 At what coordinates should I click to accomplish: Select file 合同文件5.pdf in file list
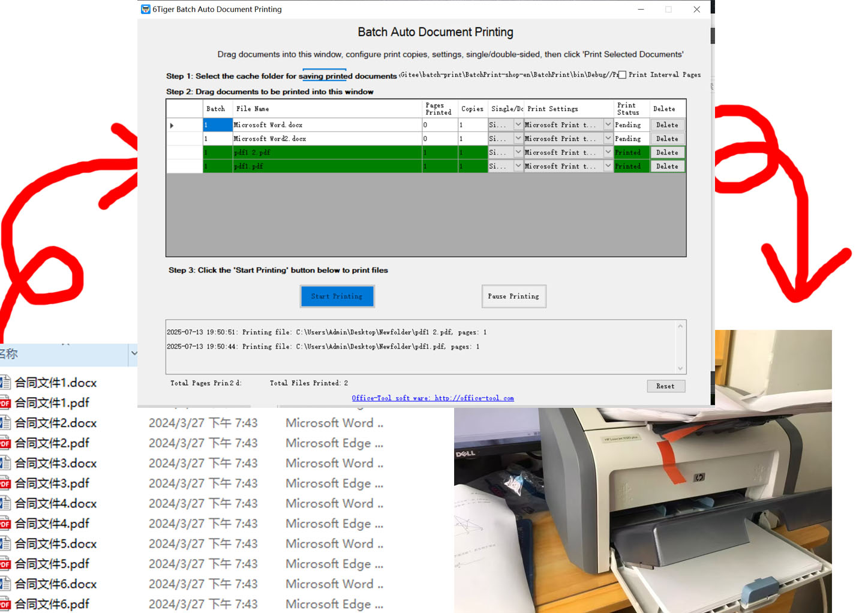point(52,563)
